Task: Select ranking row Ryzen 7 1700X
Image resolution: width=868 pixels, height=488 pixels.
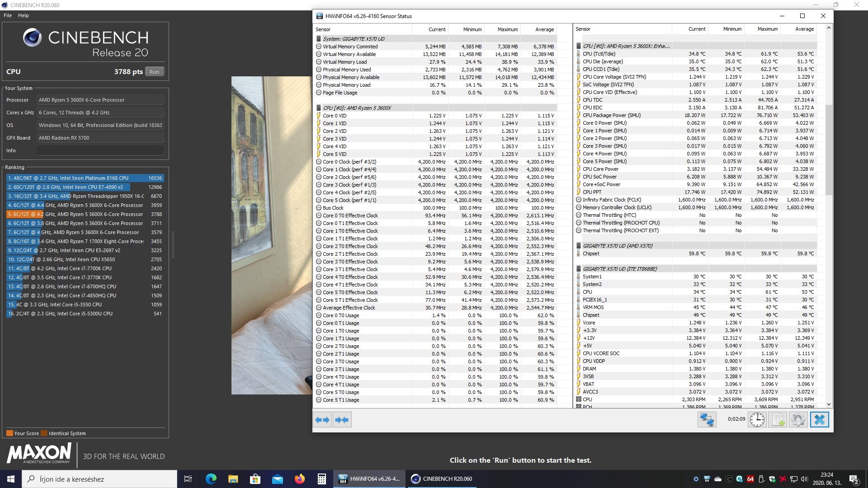Action: click(85, 241)
